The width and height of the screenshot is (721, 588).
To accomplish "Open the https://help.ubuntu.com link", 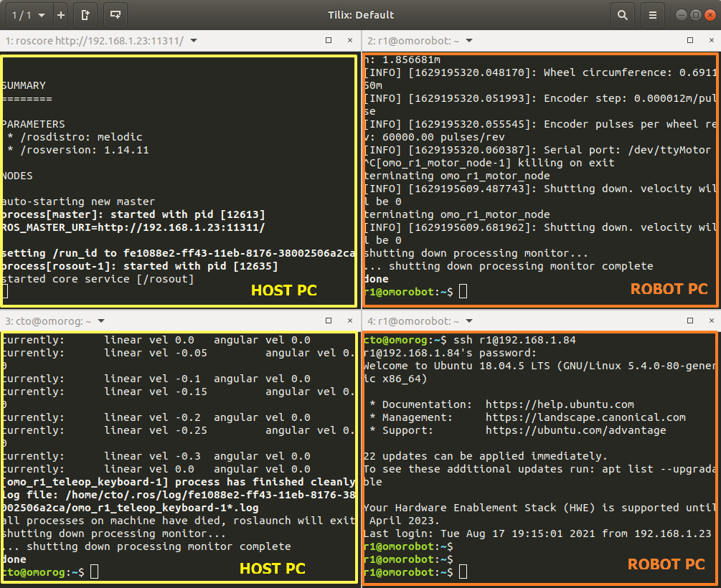I will pos(560,404).
